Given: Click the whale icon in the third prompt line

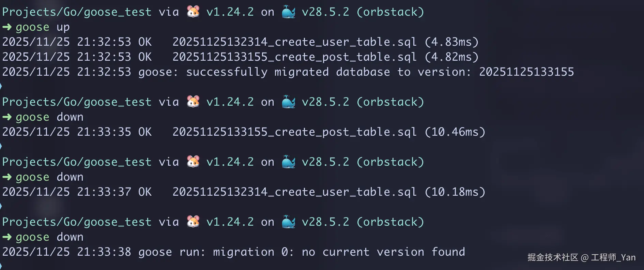Looking at the screenshot, I should tap(289, 162).
